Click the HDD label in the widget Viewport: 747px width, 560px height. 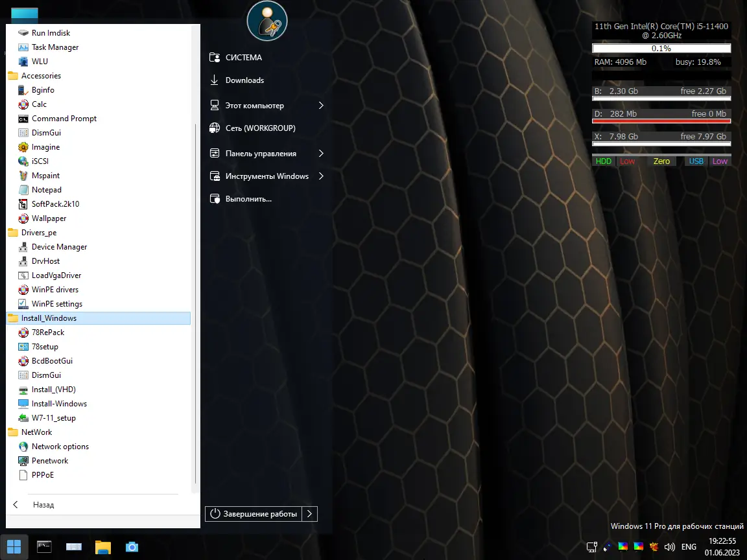603,161
